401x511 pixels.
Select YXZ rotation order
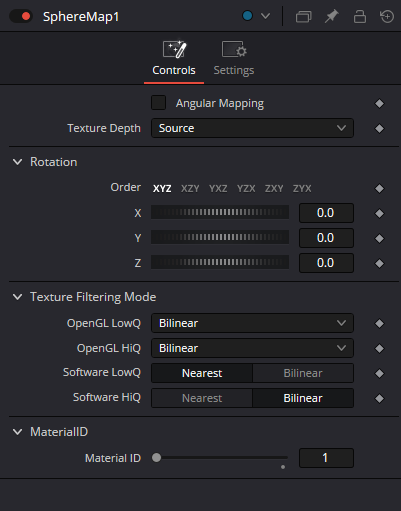pos(218,189)
